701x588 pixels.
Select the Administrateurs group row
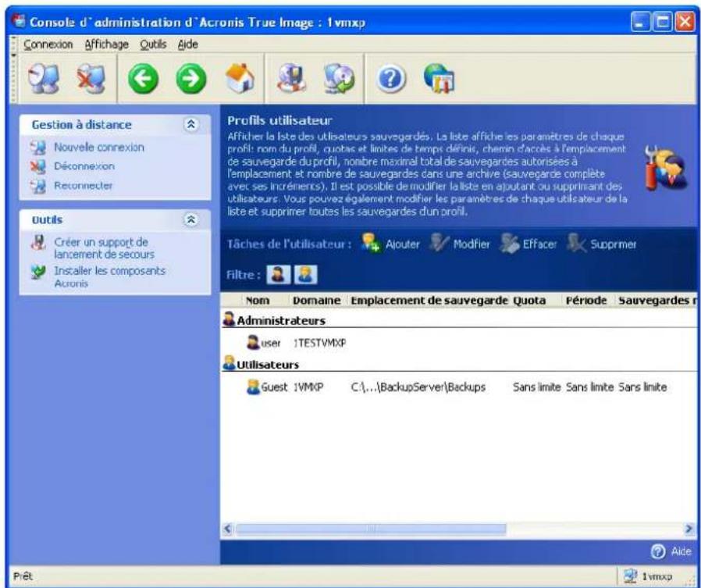[459, 320]
